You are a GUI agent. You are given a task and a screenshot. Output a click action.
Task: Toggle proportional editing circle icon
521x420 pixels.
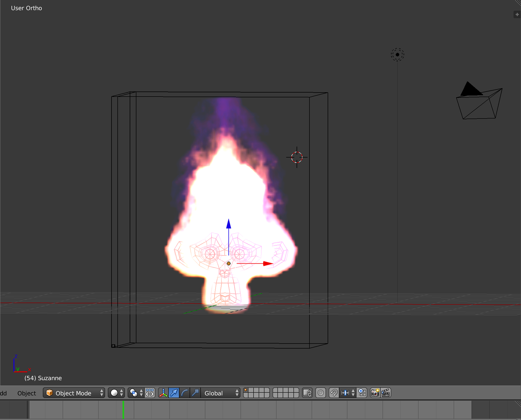[321, 393]
